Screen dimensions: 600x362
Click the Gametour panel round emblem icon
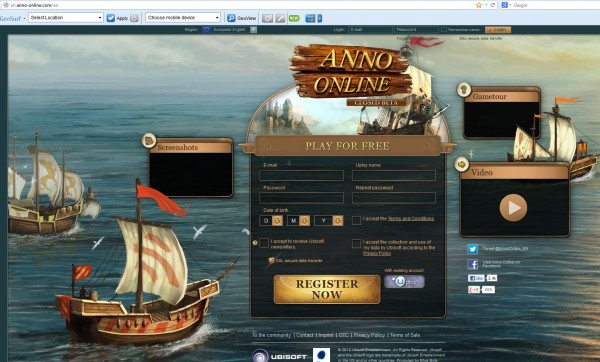[x=464, y=90]
